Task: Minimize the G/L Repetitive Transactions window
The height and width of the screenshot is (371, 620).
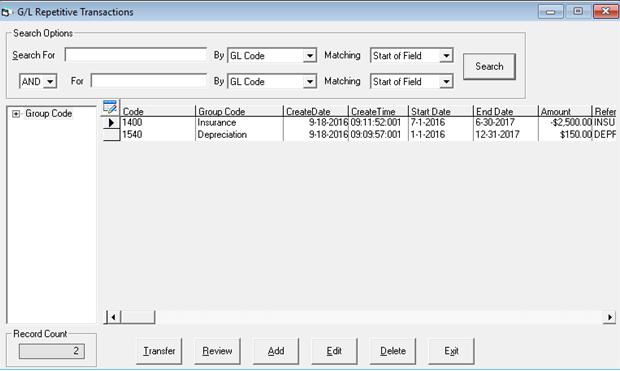Action: pos(550,11)
